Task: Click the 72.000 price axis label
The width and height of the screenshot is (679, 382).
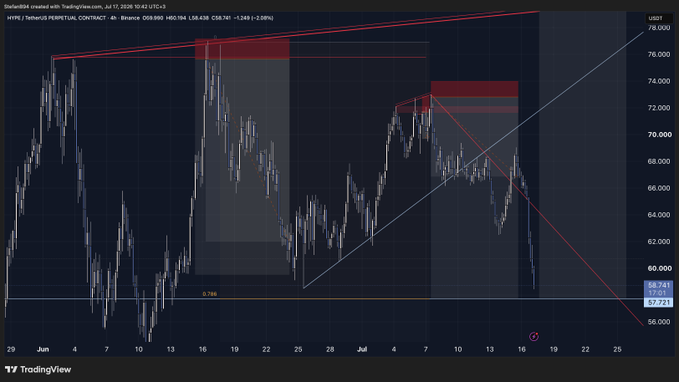Action: point(659,108)
